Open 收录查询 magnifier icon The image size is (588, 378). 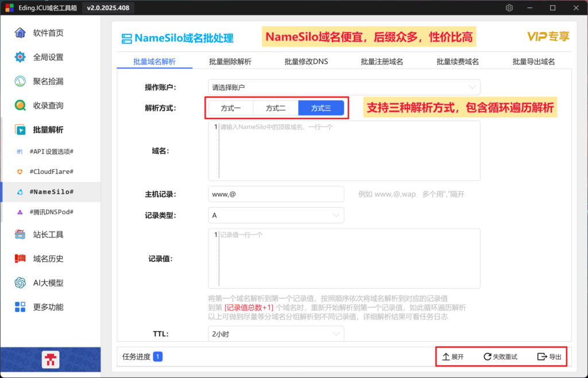click(x=20, y=105)
